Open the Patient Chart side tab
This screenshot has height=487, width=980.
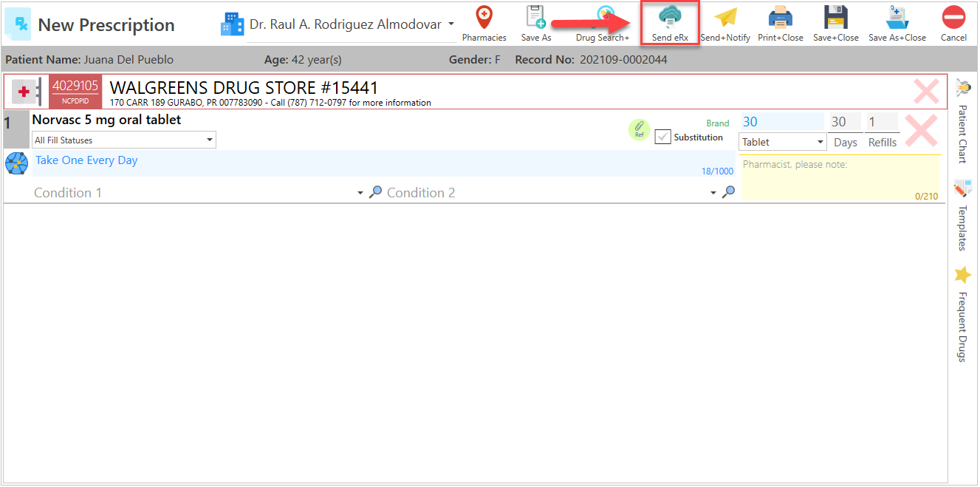tap(962, 122)
